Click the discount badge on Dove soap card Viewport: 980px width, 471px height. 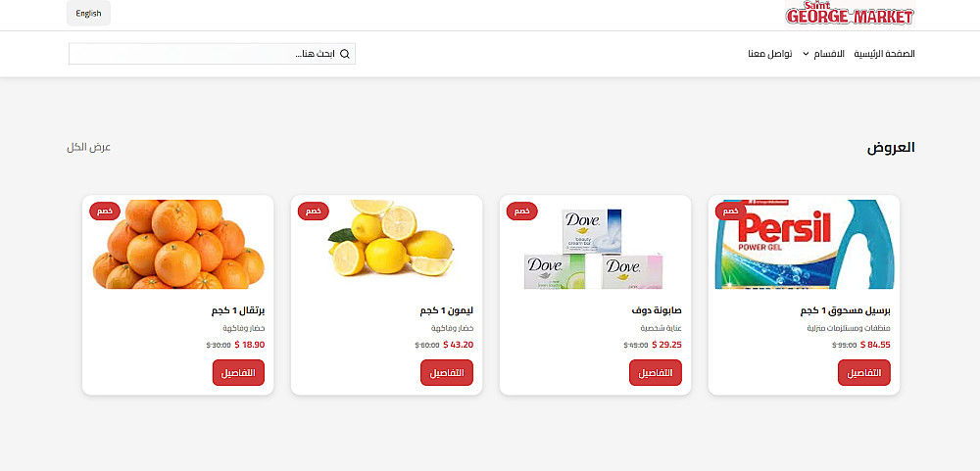coord(521,211)
